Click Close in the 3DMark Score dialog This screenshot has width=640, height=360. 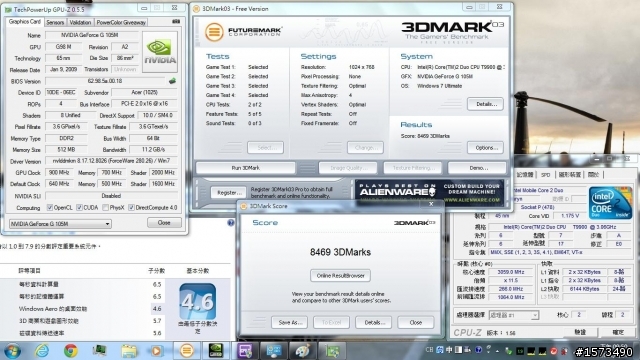416,322
